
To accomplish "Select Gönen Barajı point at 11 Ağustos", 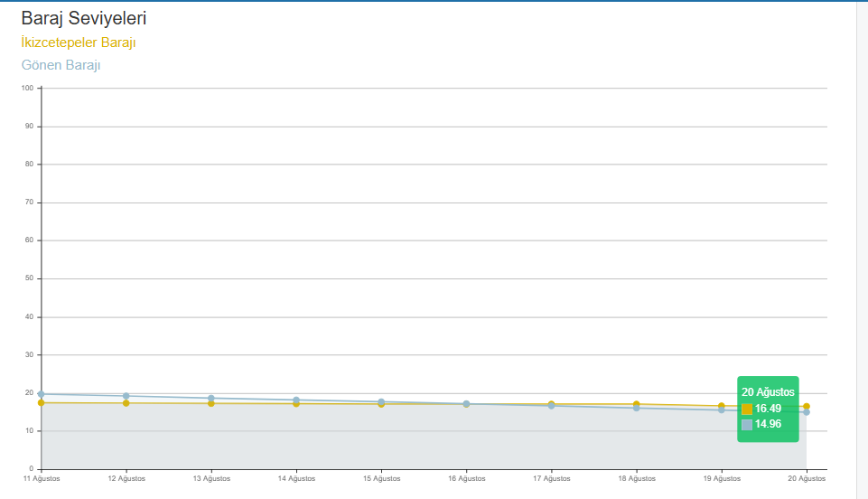I will pyautogui.click(x=41, y=394).
